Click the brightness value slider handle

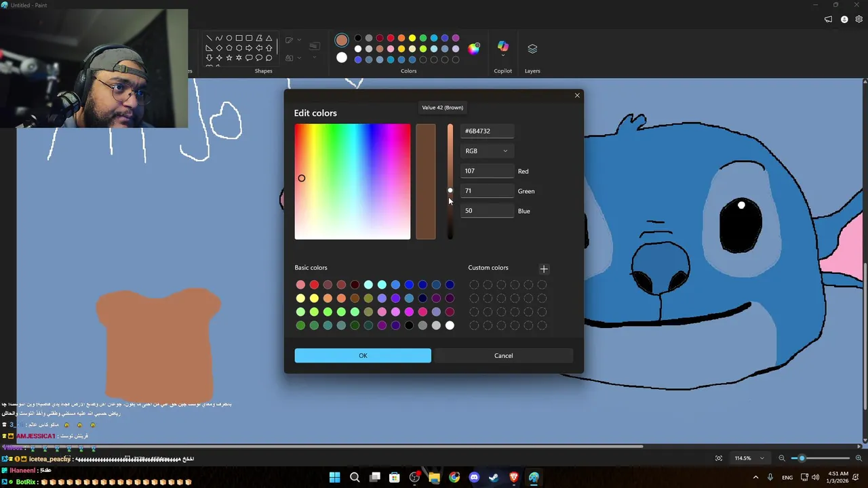(x=450, y=190)
